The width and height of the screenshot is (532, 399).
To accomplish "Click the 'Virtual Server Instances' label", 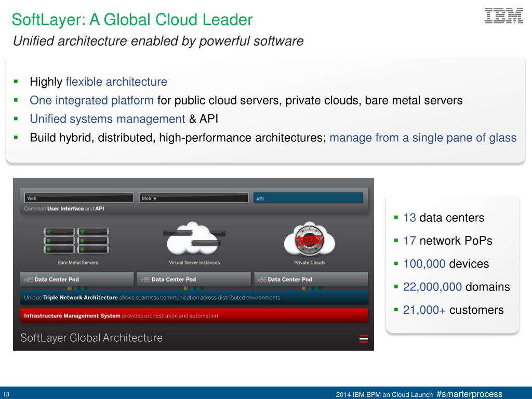I will tap(194, 262).
